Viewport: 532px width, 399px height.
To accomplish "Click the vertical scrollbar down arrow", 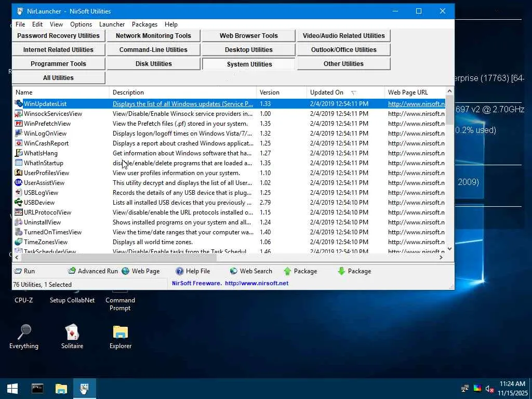I will coord(449,249).
